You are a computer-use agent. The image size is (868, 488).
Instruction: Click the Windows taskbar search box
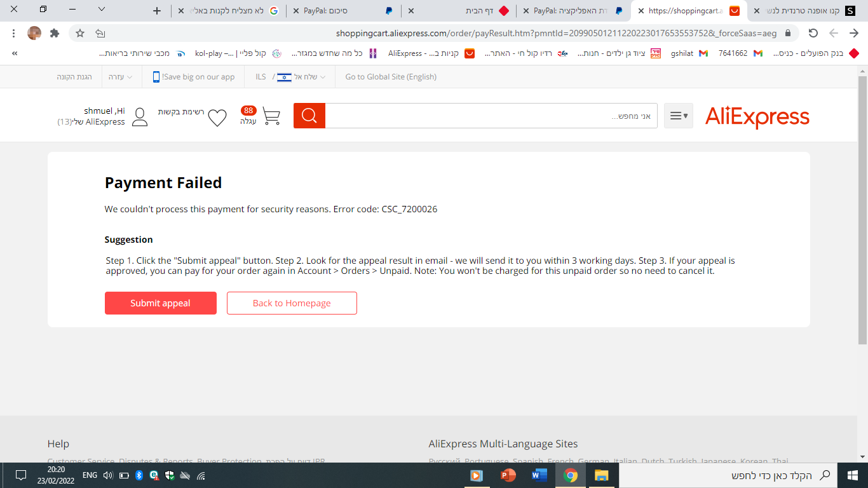(728, 475)
